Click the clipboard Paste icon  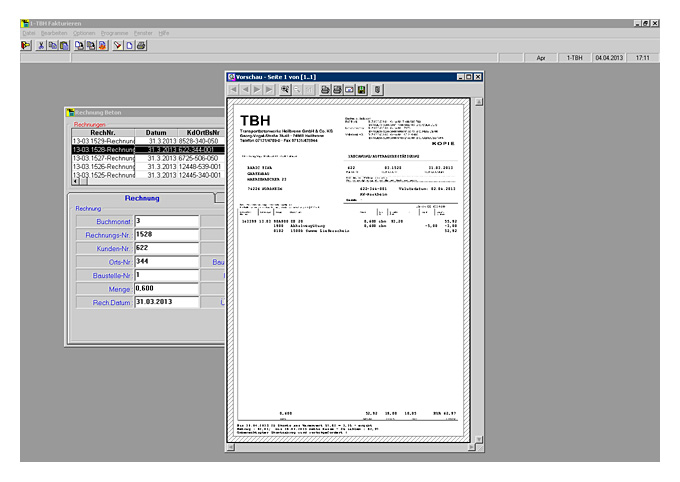tap(64, 45)
